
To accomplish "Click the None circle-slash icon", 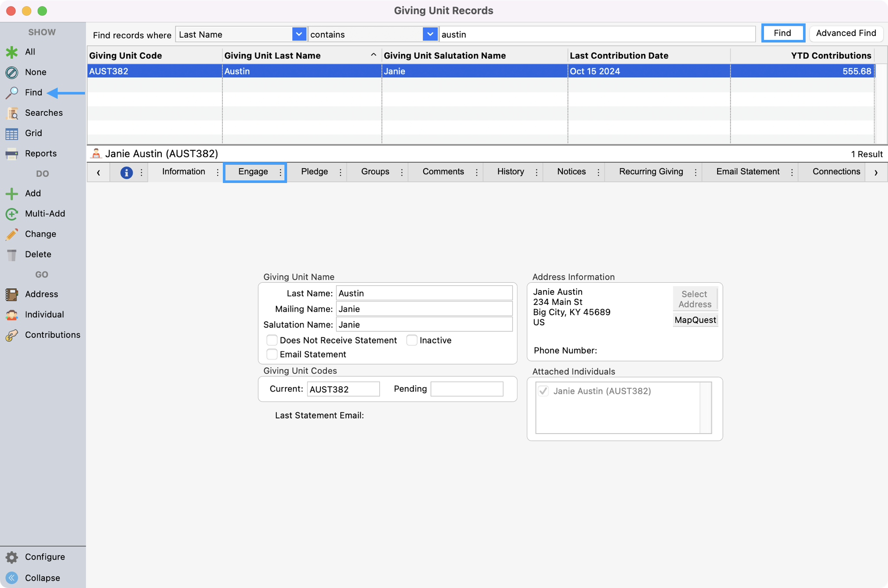I will point(12,72).
